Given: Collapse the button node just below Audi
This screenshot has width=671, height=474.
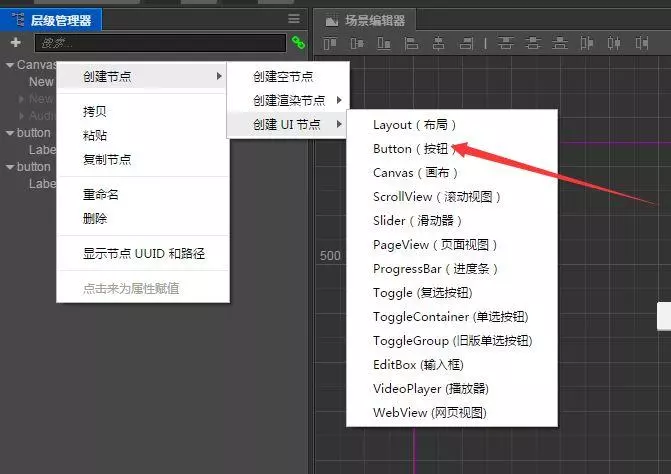Looking at the screenshot, I should pos(10,133).
